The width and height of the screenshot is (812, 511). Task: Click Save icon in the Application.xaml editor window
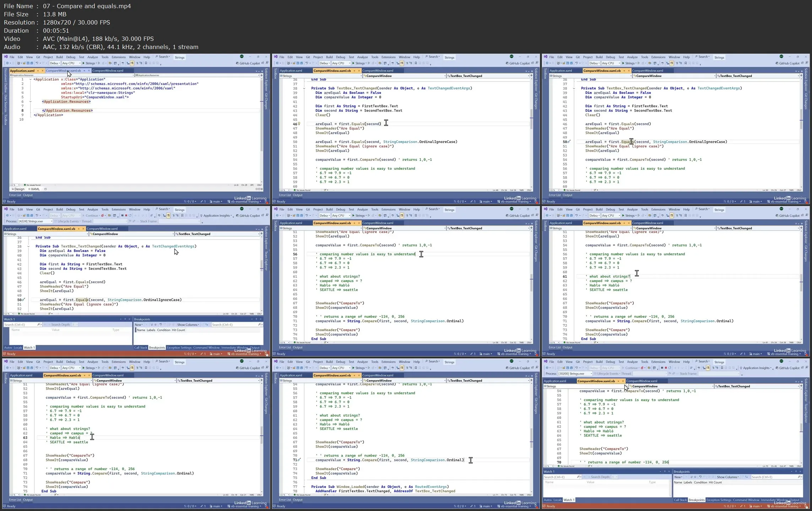tap(28, 63)
